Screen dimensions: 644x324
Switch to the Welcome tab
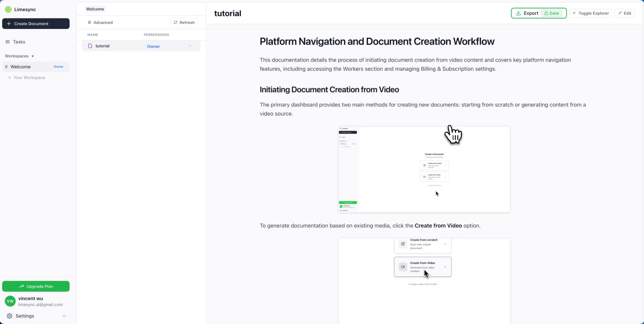95,9
